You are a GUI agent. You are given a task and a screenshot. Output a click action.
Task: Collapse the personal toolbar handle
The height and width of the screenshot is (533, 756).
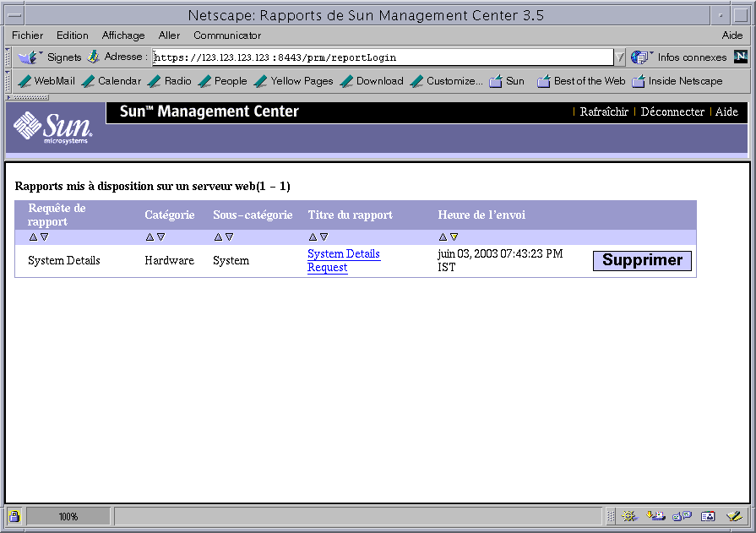click(x=8, y=81)
